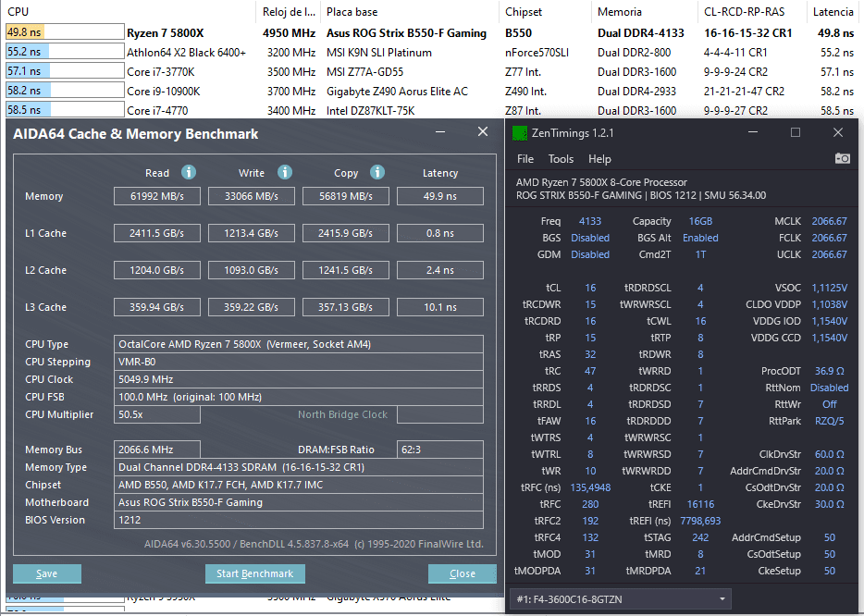Click the GDM Disabled value

589,254
